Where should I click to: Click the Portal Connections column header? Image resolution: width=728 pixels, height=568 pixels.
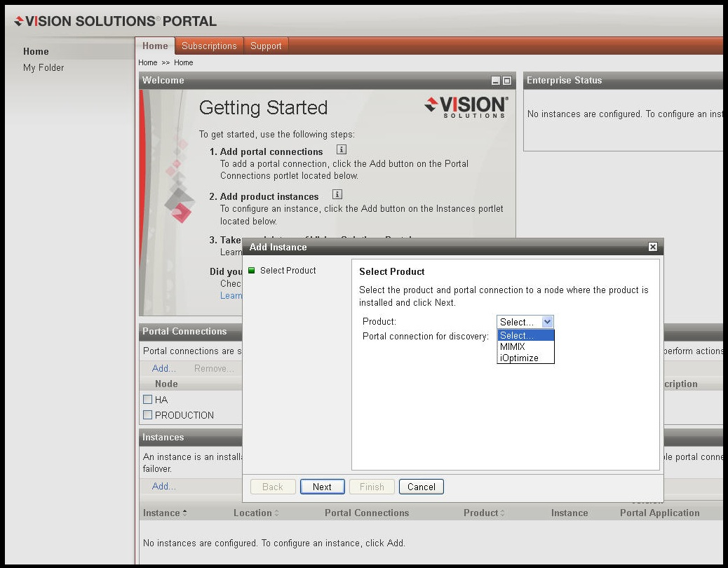(x=367, y=513)
